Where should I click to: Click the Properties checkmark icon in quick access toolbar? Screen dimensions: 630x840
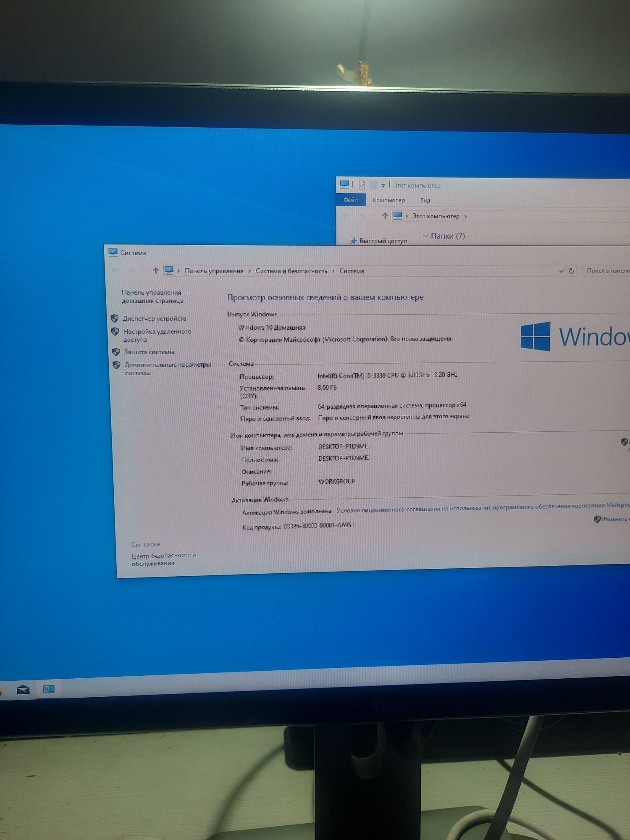362,185
